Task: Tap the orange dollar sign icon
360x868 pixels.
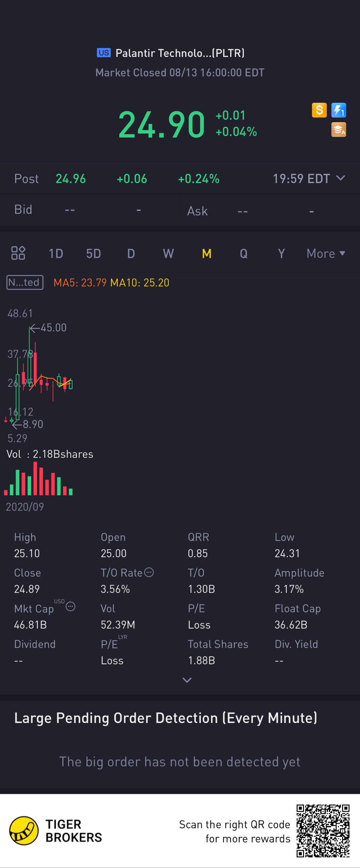Action: tap(319, 110)
